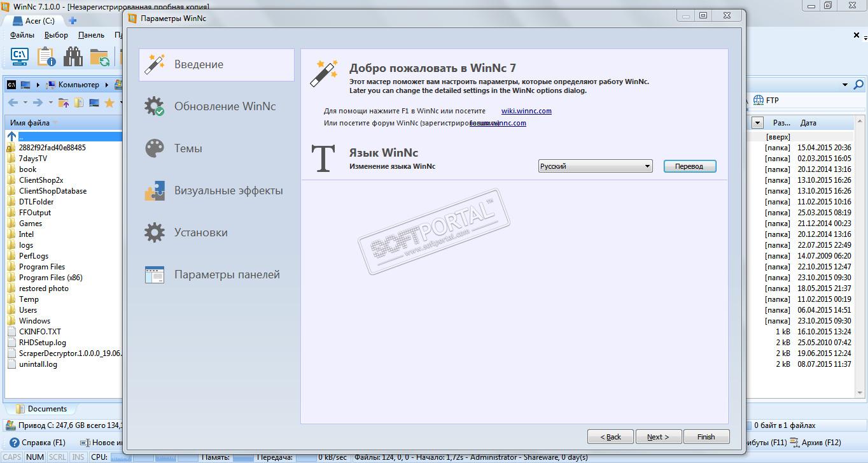The width and height of the screenshot is (868, 463).
Task: Select the unintall.log file
Action: coord(38,364)
